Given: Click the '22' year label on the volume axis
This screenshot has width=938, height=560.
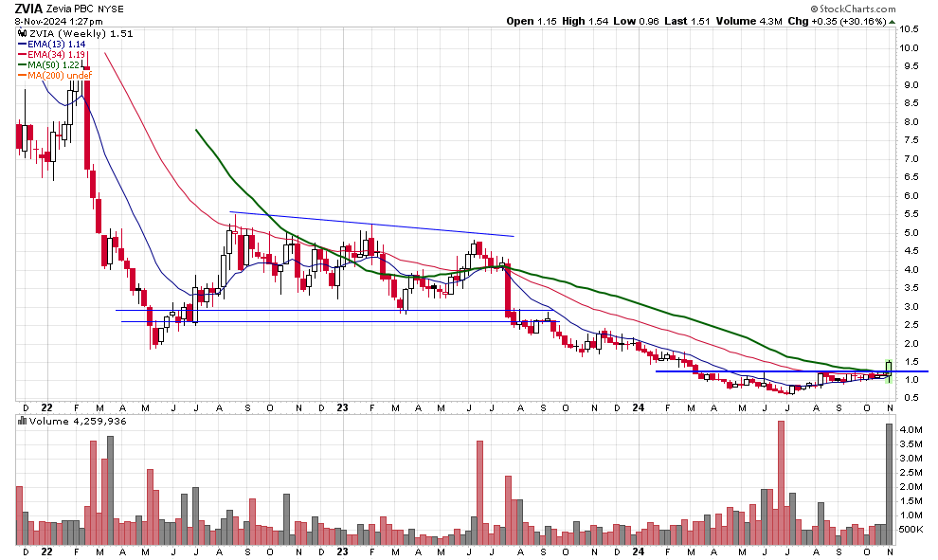Looking at the screenshot, I should pyautogui.click(x=47, y=551).
